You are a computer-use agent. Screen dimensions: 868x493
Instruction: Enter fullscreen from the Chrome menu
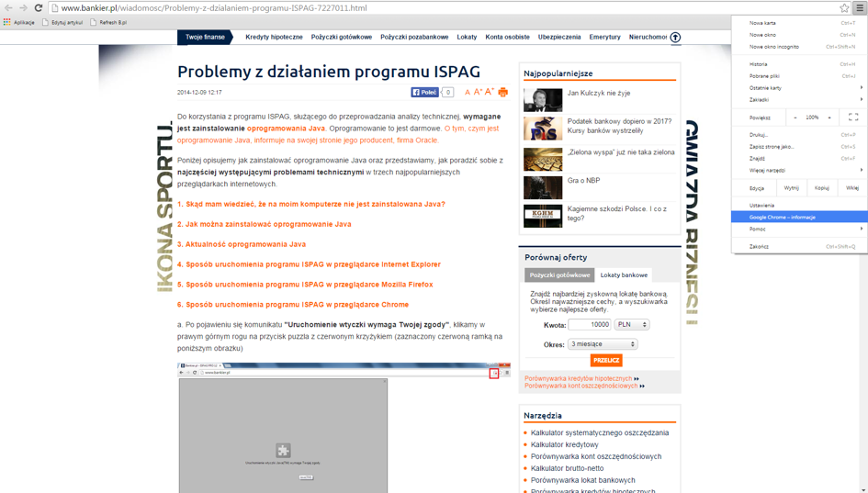853,118
